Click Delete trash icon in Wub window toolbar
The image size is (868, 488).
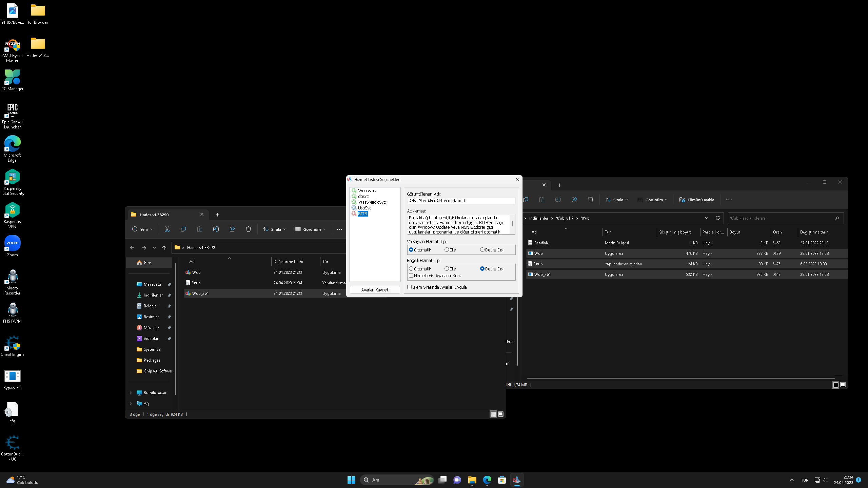[x=590, y=200]
